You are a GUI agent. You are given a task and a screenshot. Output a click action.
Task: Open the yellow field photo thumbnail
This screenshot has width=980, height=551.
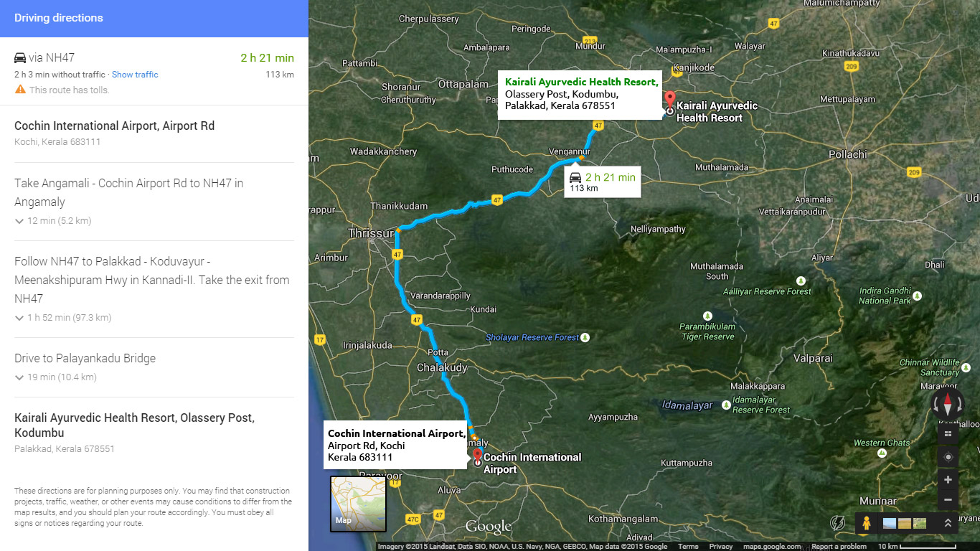905,524
